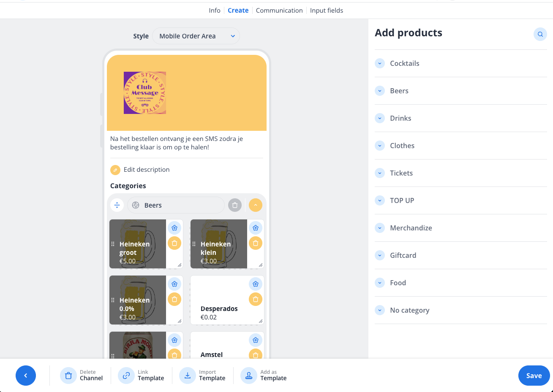Open product search in Add products panel
Viewport: 553px width, 392px height.
coord(540,34)
